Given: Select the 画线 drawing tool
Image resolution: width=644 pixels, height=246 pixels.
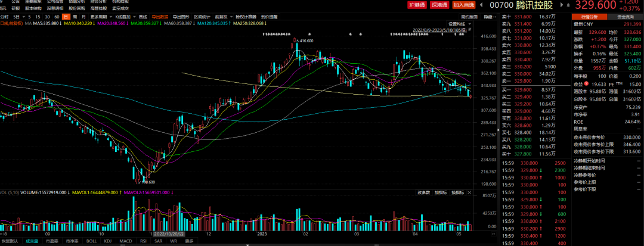Looking at the screenshot, I should click(x=143, y=17).
